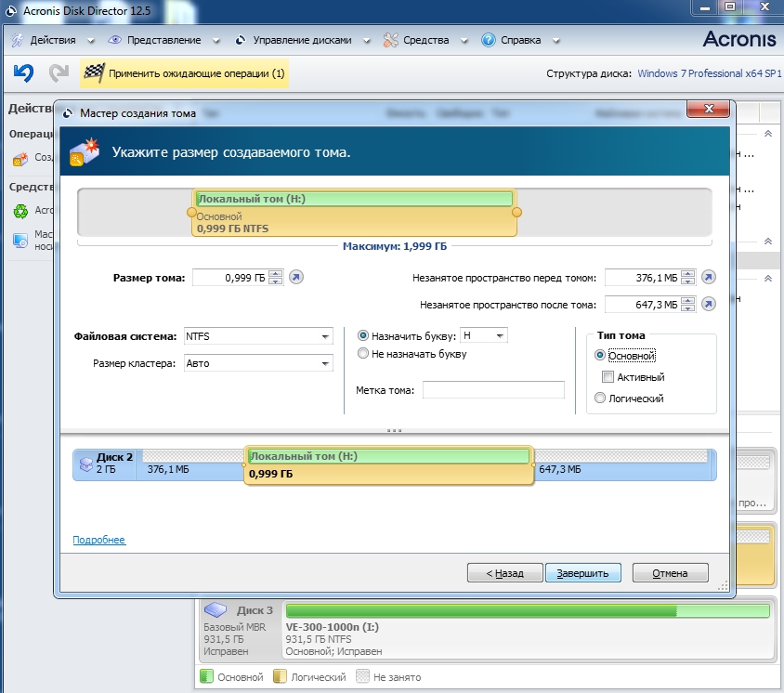Click the wizard header volume icon
784x693 pixels.
(x=85, y=152)
